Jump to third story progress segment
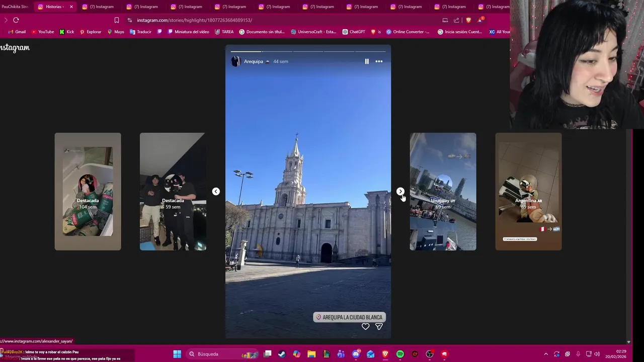Image resolution: width=644 pixels, height=362 pixels. coord(308,51)
